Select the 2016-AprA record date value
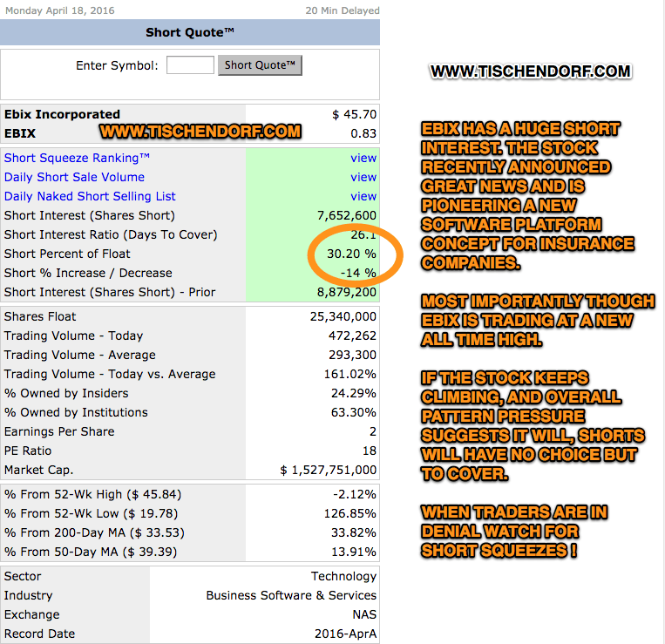Viewport: 665px width, 644px height. (346, 634)
